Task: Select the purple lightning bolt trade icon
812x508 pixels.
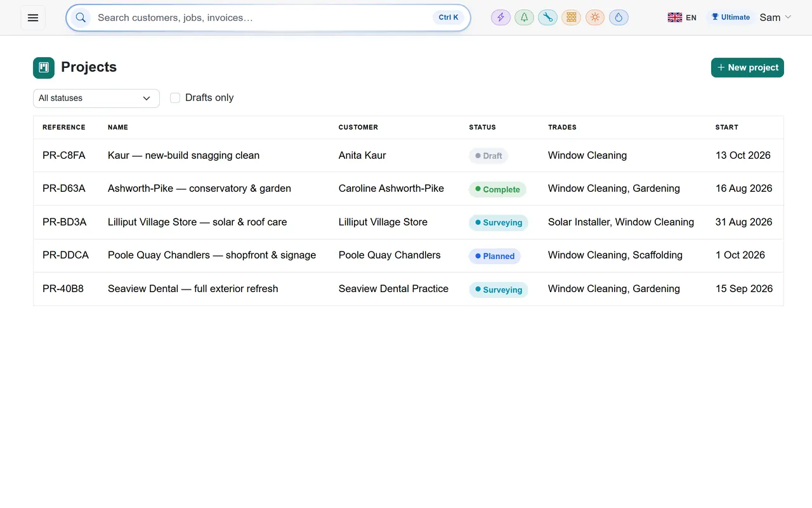Action: 501,18
